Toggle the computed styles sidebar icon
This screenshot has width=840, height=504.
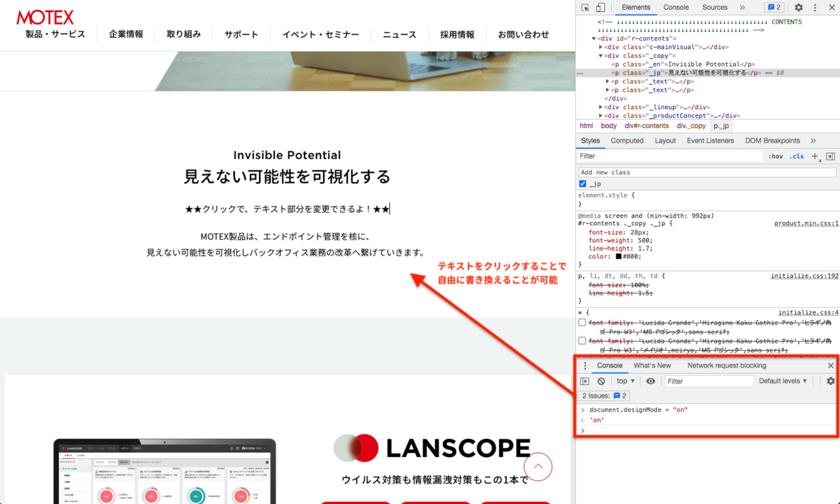coord(830,157)
